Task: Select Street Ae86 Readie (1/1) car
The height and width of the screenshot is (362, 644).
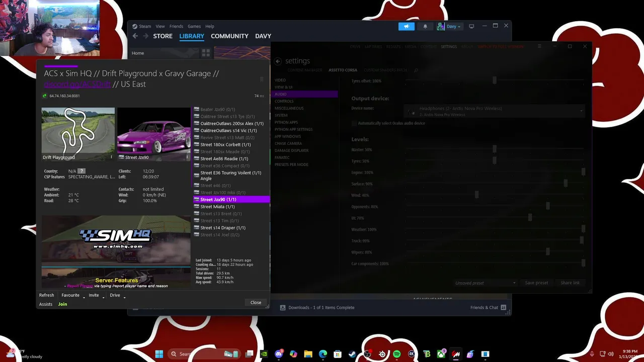Action: (231, 158)
